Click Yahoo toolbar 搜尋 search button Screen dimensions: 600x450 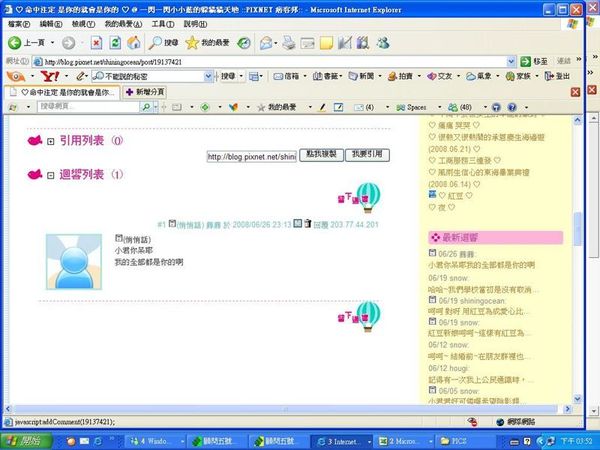[x=228, y=76]
